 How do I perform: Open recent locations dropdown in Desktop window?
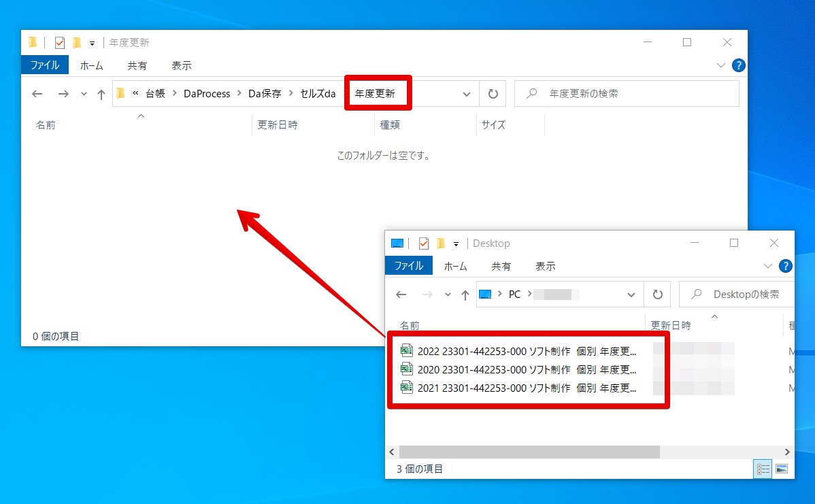(448, 295)
